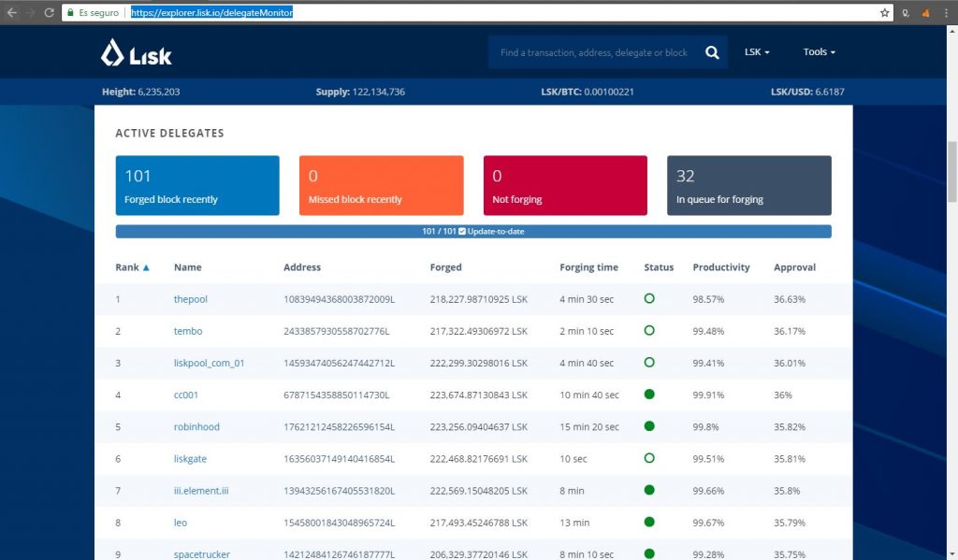Sort delegates by Rank column
Screen dimensions: 958x560
coord(132,266)
